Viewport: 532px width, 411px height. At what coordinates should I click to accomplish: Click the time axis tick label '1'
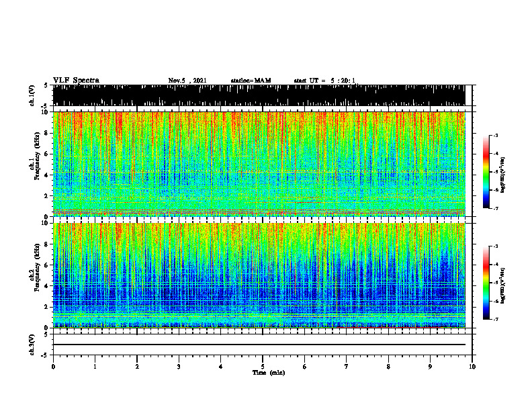click(95, 367)
